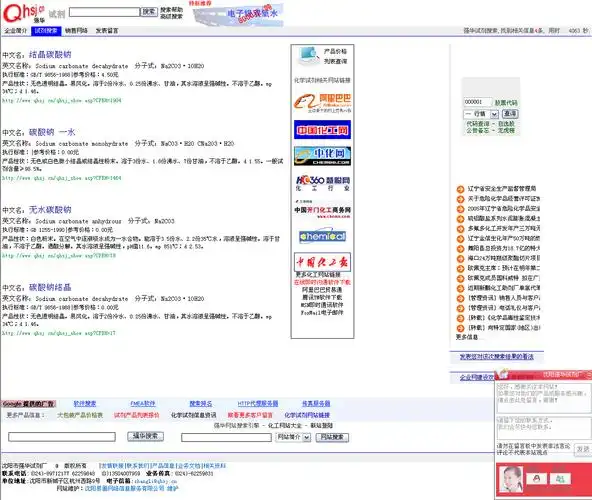Open the 发表留言 tab
Image resolution: width=592 pixels, height=500 pixels.
click(x=107, y=31)
